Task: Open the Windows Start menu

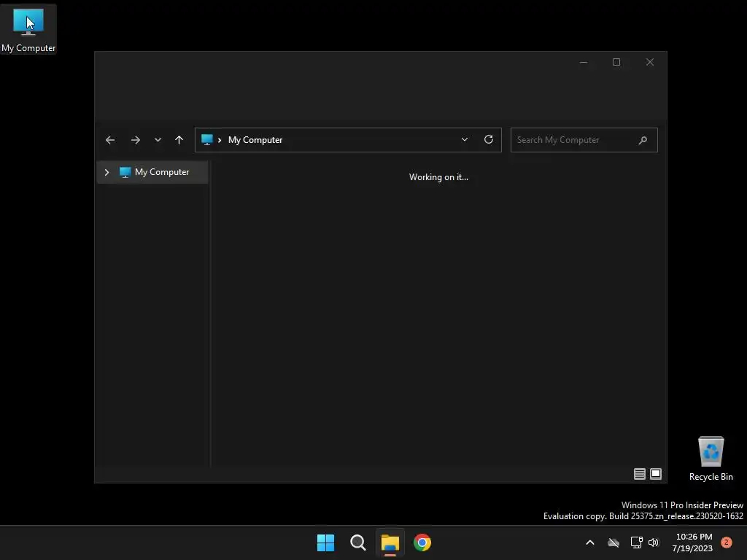Action: [x=326, y=542]
